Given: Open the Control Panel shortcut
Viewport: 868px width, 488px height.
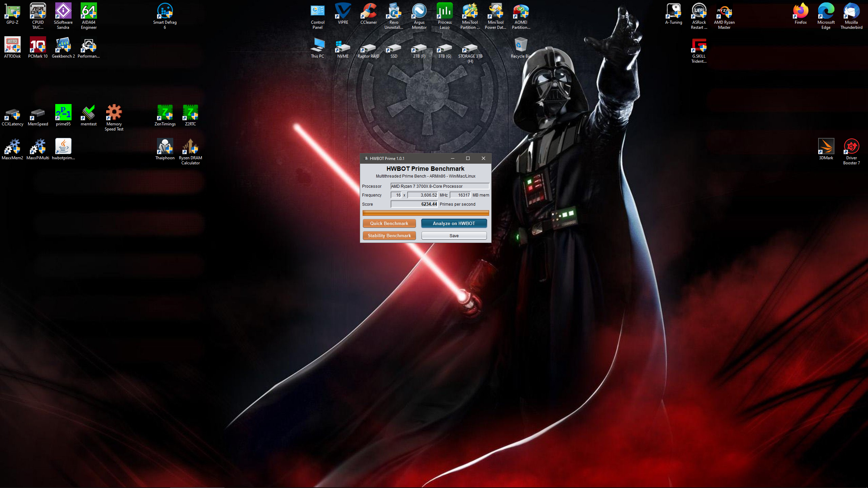Looking at the screenshot, I should point(318,16).
